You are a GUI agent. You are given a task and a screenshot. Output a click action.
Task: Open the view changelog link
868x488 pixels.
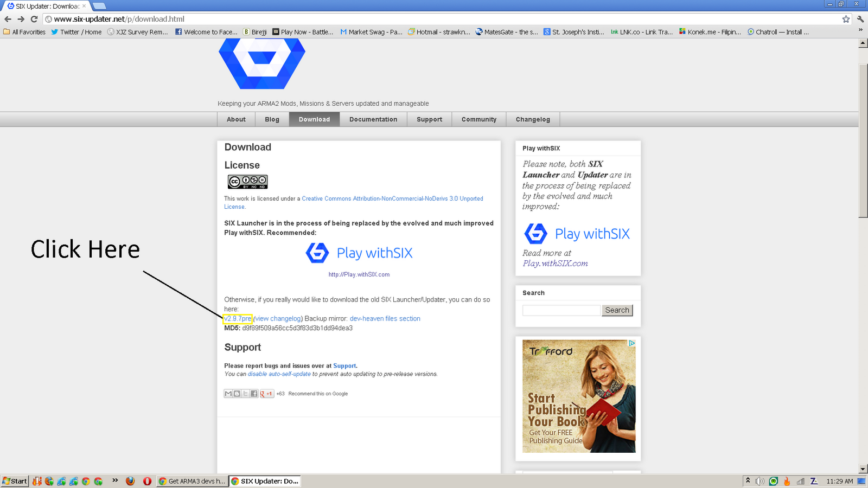(278, 319)
